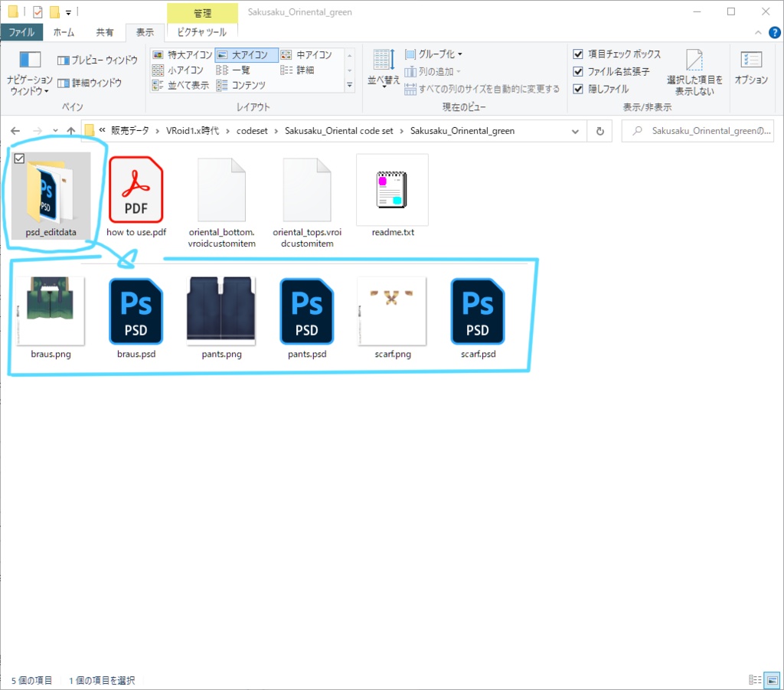Open the Group by (グループ化) dropdown

point(433,54)
